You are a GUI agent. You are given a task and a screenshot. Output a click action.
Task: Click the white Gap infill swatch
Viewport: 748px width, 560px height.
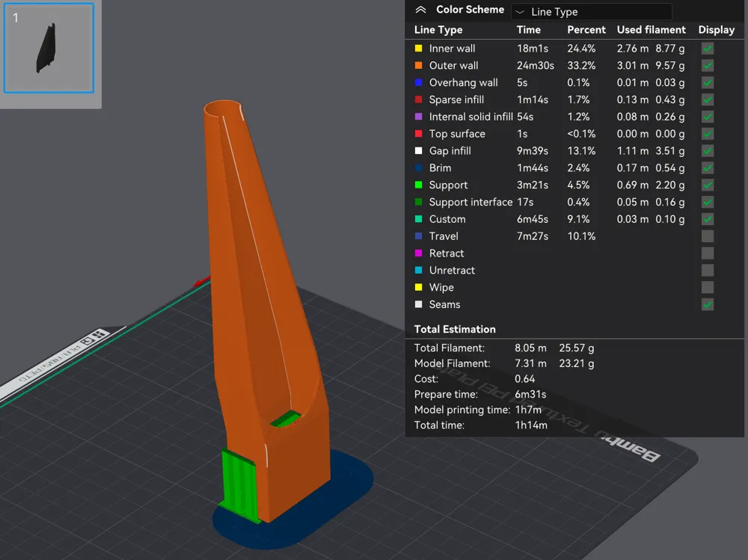point(418,151)
